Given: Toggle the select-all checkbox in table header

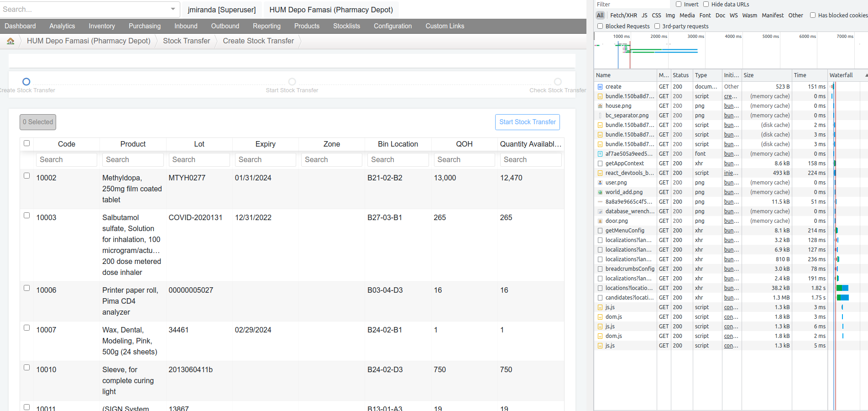Looking at the screenshot, I should 26,143.
